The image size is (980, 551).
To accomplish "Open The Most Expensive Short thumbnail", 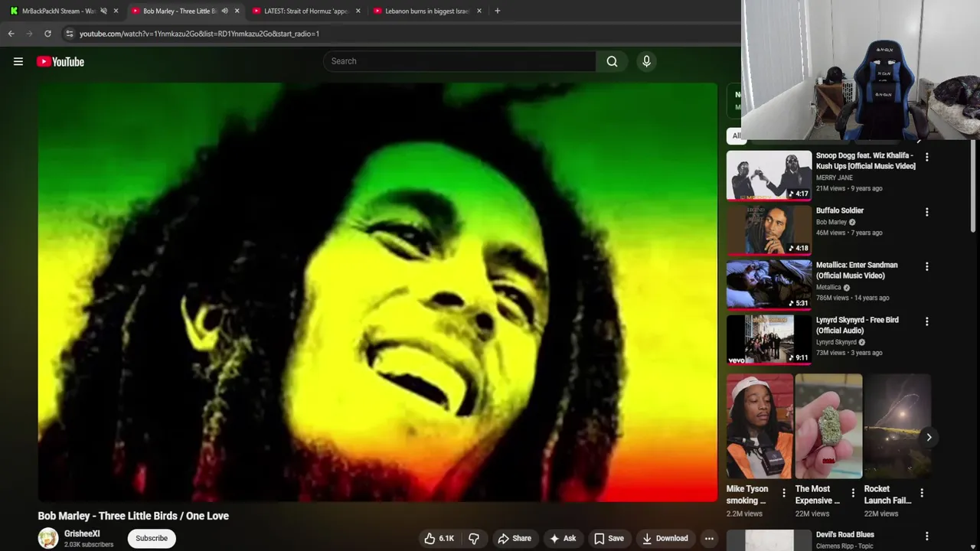I will 828,426.
